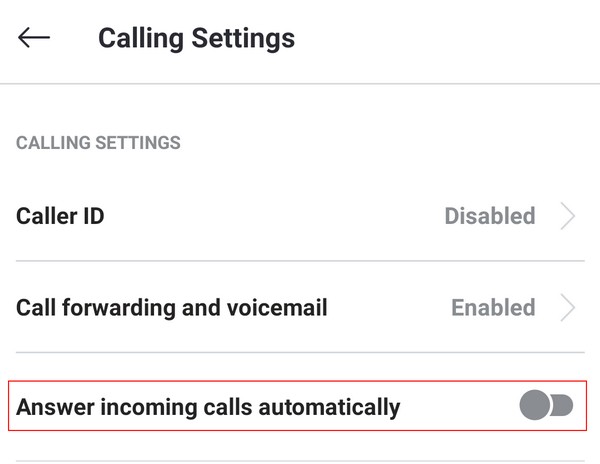Tap the Answer incoming calls automatically text
The width and height of the screenshot is (600, 464).
pos(208,407)
